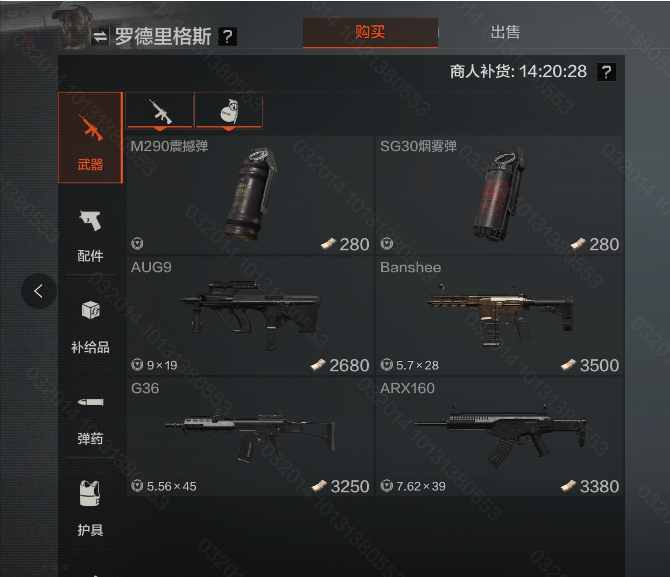670x577 pixels.
Task: Open the 补给品 supplies category
Action: tap(91, 327)
